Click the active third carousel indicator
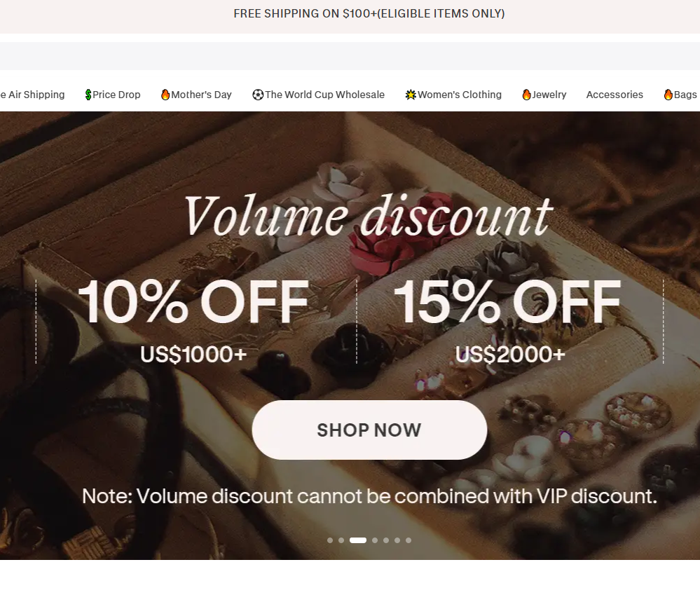 [358, 540]
